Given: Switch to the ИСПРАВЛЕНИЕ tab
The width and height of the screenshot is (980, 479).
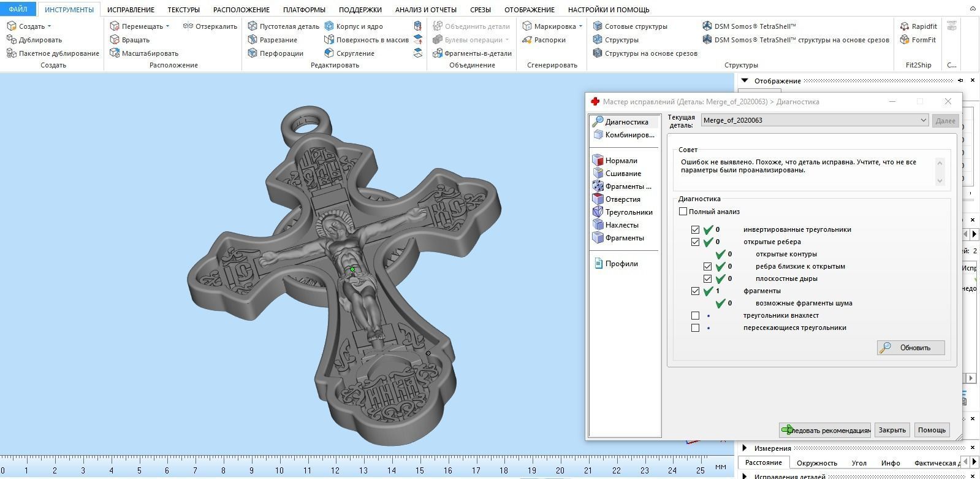Looking at the screenshot, I should 131,10.
